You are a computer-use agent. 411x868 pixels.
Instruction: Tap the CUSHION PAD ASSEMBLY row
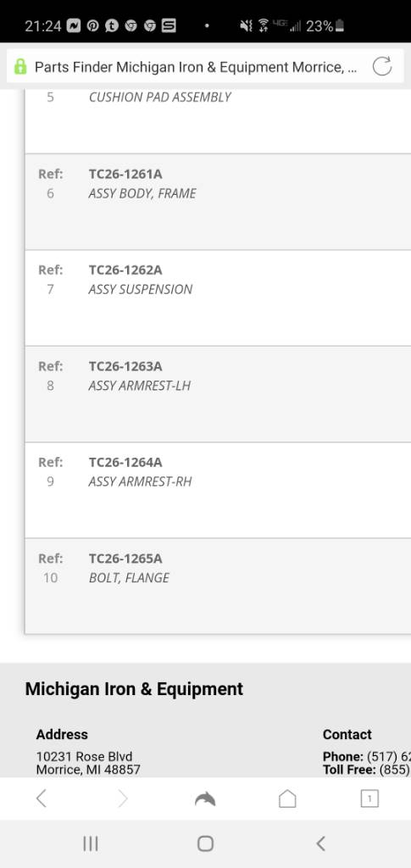[x=218, y=120]
